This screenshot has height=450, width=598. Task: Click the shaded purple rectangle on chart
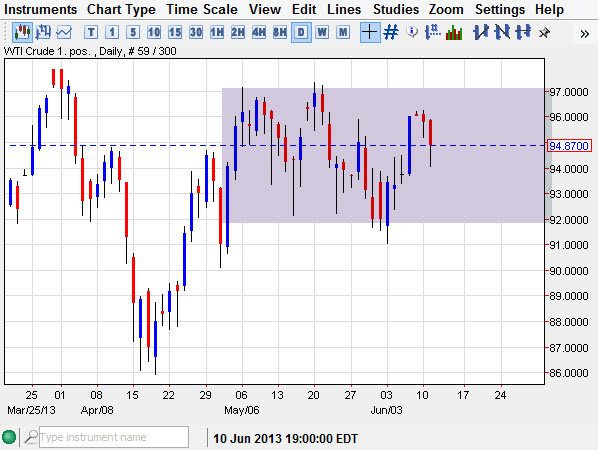[x=383, y=156]
